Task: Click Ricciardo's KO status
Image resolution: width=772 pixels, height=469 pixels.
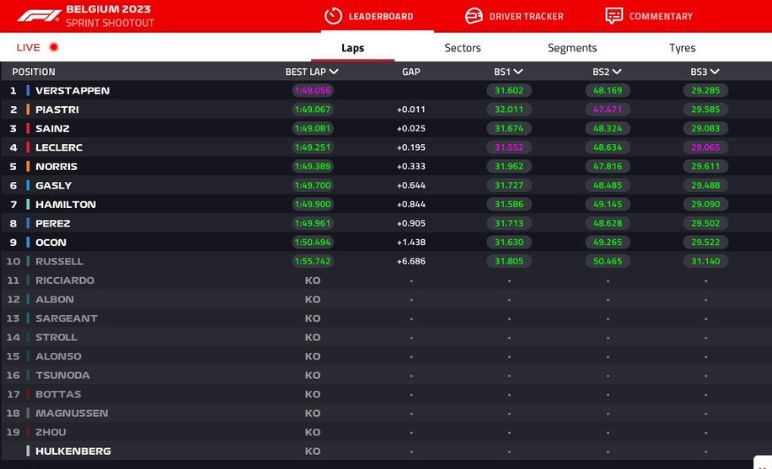Action: [312, 280]
